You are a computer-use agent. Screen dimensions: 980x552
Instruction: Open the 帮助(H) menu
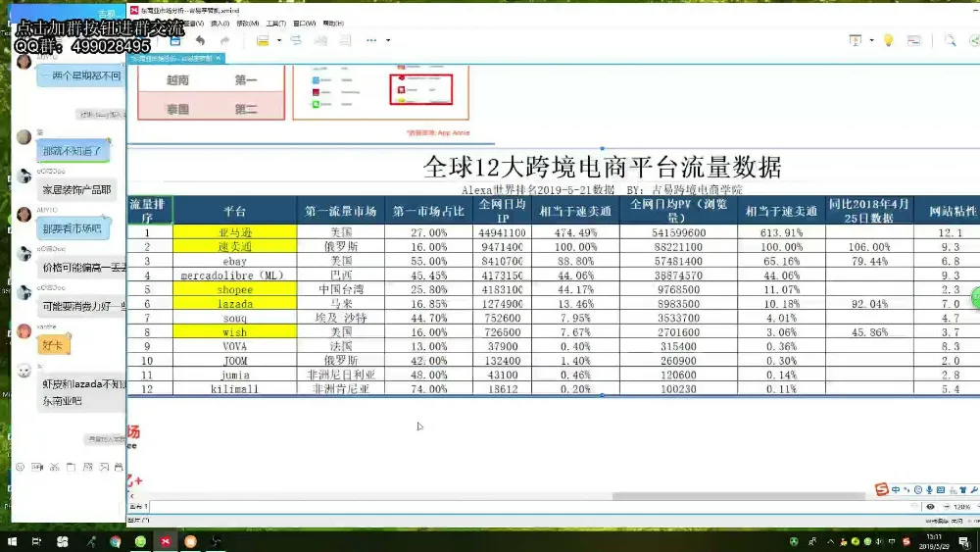pos(333,24)
